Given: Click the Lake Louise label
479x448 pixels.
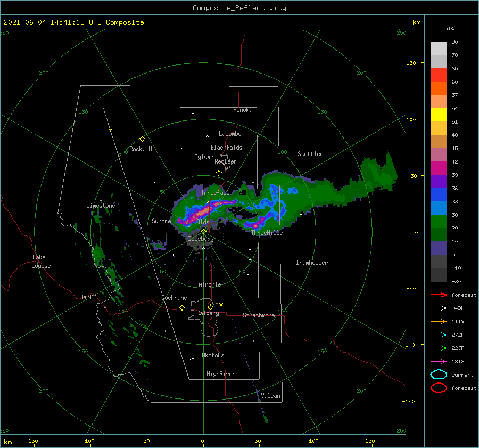Looking at the screenshot, I should coord(41,262).
